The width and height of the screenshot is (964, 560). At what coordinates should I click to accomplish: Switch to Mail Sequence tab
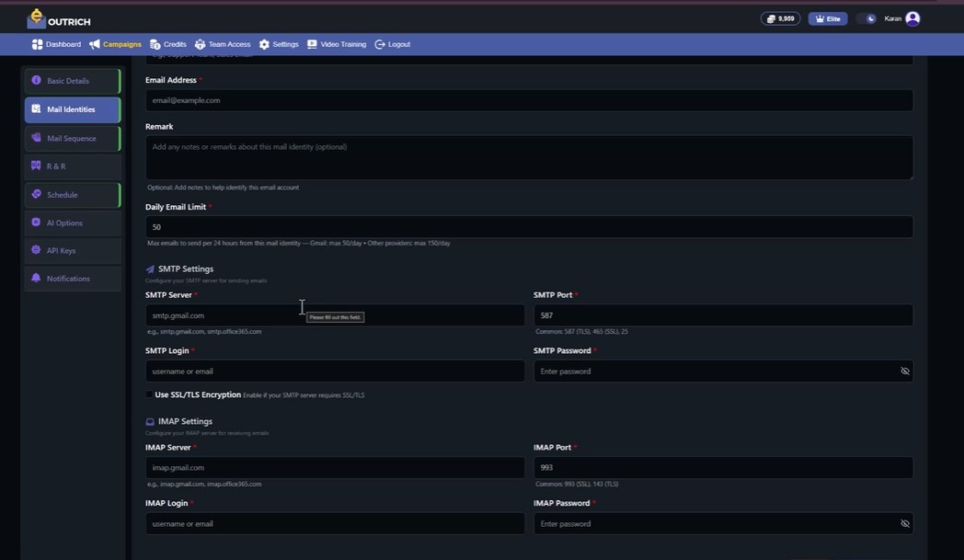coord(73,138)
